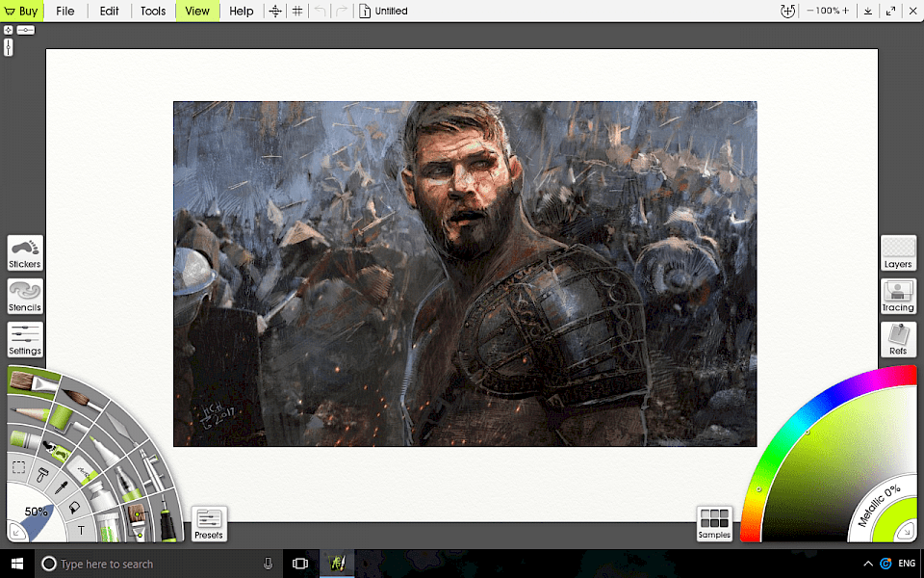Viewport: 924px width, 578px height.
Task: Click the Buy button
Action: (21, 11)
